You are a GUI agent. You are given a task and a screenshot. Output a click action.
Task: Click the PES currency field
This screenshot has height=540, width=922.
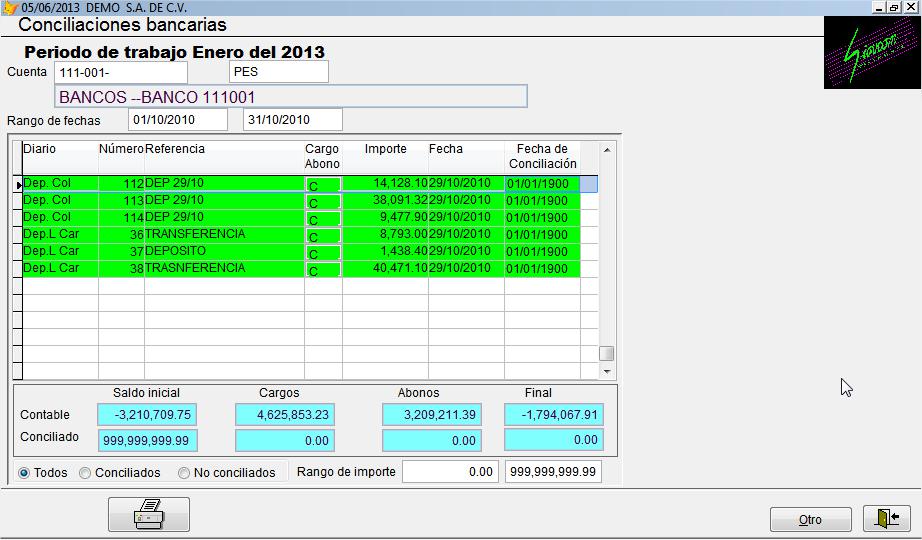tap(279, 72)
